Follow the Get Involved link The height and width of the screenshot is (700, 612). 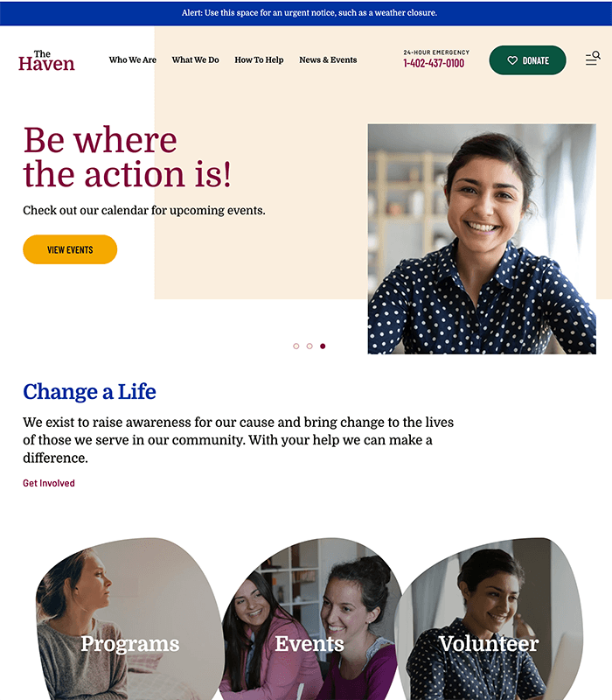49,483
